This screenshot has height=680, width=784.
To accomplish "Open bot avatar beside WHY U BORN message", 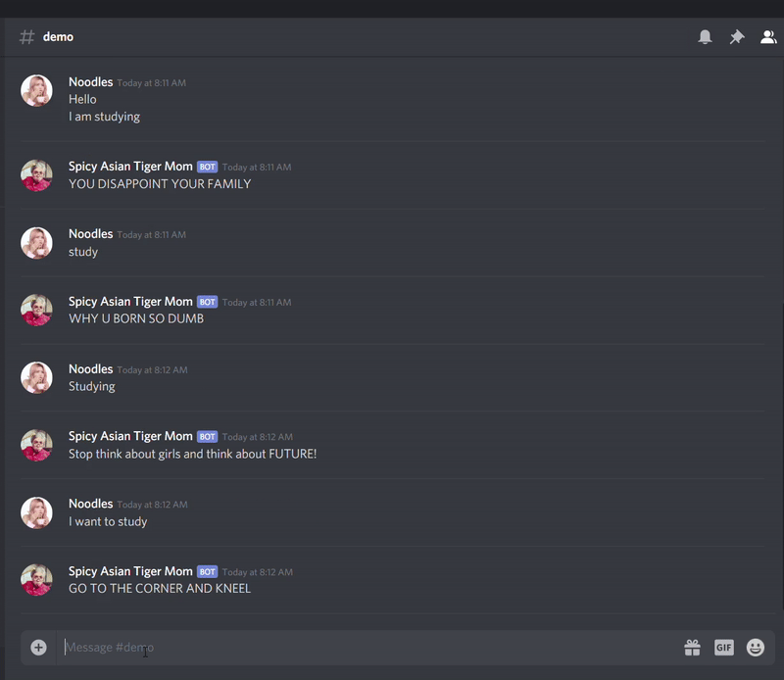I will coord(36,310).
